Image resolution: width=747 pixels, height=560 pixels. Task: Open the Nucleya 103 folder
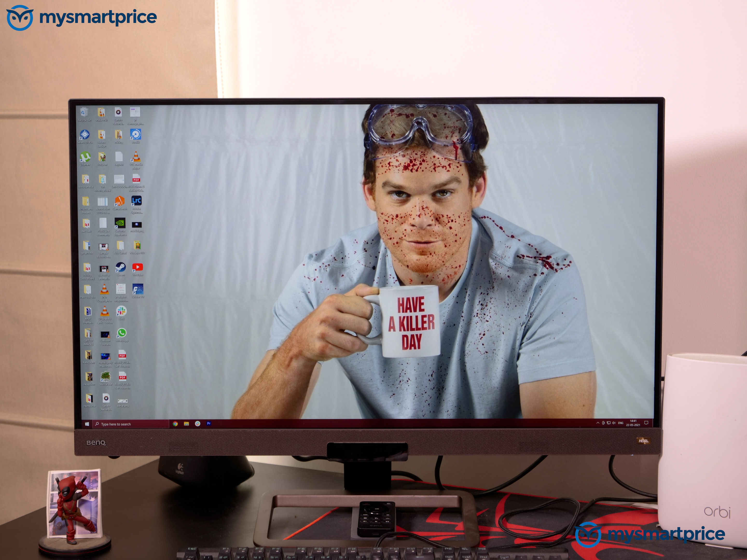[x=137, y=248]
